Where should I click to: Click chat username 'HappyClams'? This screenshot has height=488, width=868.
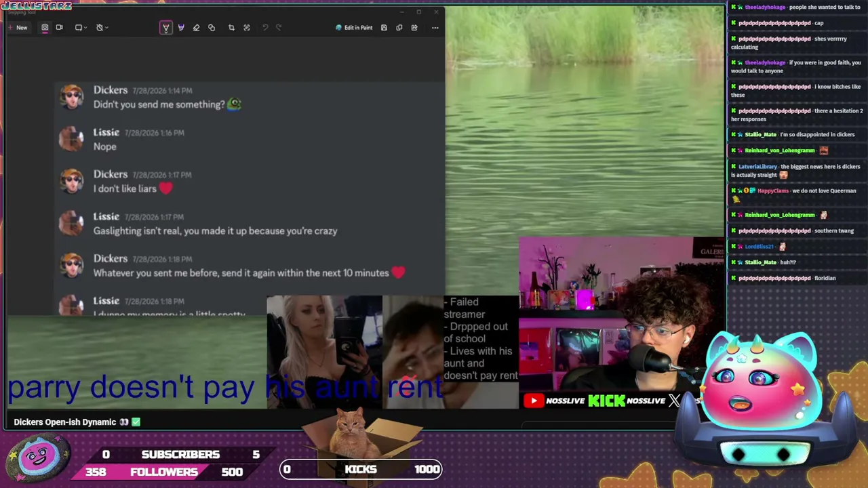click(x=773, y=190)
